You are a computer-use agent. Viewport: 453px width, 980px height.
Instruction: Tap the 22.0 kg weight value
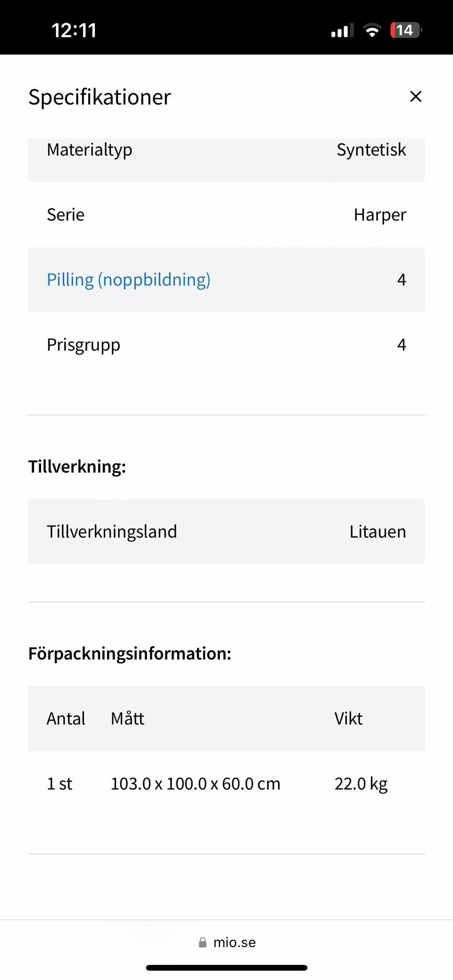[x=361, y=784]
